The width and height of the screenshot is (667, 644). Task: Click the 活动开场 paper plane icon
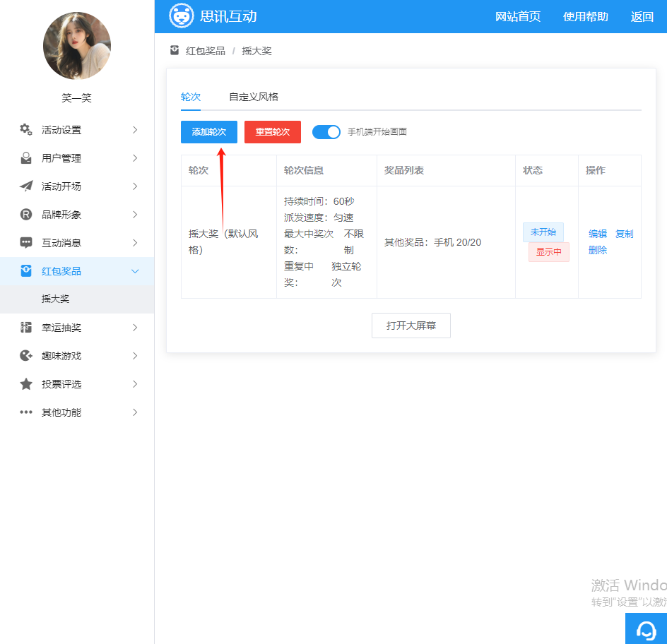(26, 186)
